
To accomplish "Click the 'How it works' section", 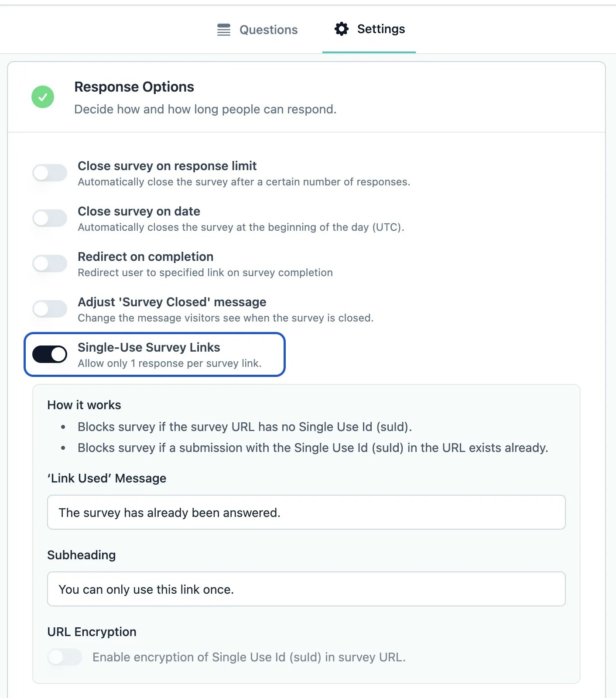I will coord(84,405).
